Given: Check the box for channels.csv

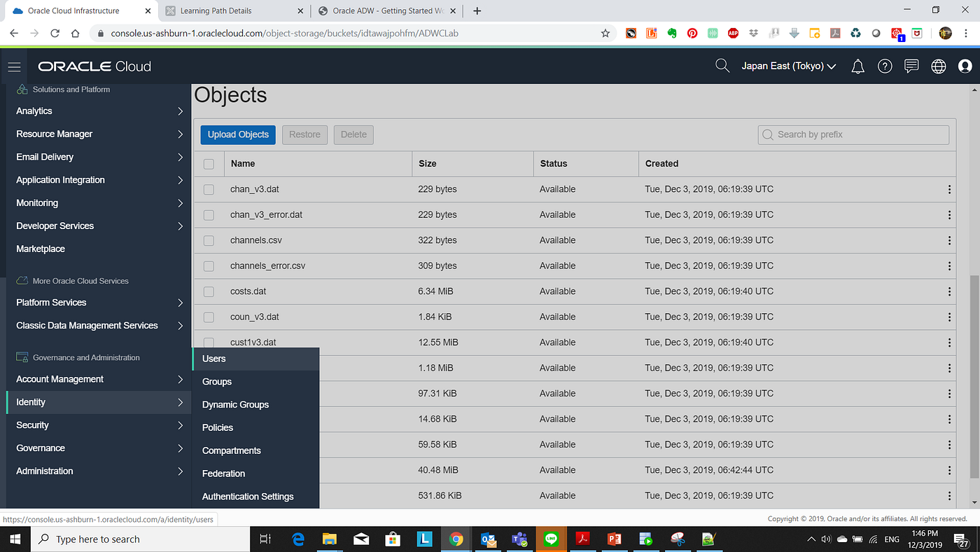Looking at the screenshot, I should click(x=209, y=240).
